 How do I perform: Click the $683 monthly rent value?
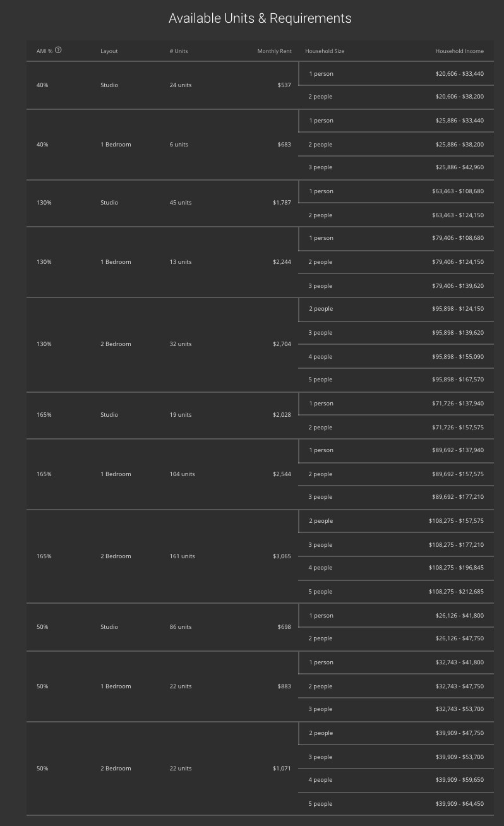tap(284, 145)
